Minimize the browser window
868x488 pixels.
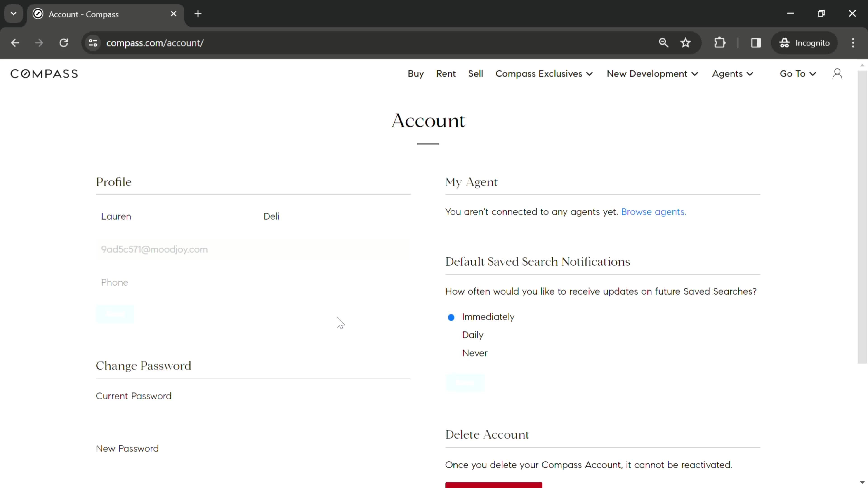tap(790, 14)
